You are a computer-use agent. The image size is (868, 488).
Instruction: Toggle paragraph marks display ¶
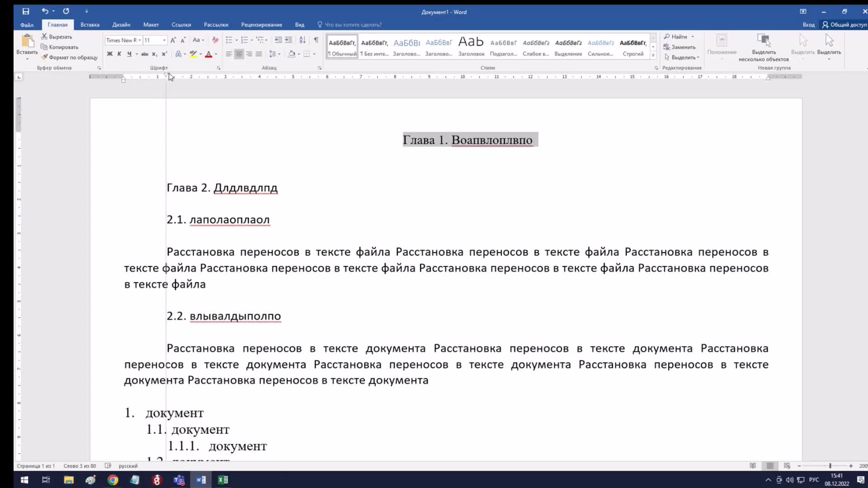click(316, 40)
